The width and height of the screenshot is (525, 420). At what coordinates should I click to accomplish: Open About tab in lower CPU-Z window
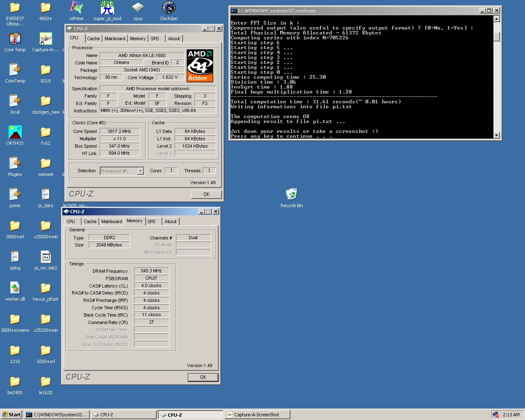pyautogui.click(x=171, y=221)
